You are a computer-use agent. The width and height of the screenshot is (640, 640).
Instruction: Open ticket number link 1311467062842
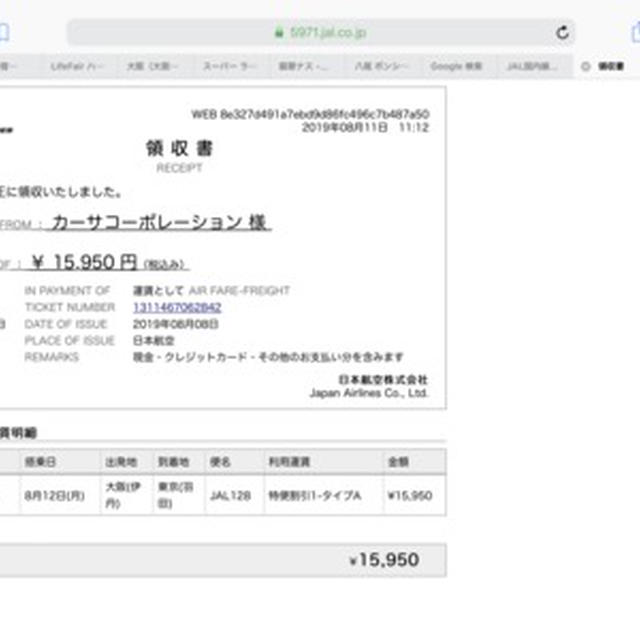click(x=177, y=307)
